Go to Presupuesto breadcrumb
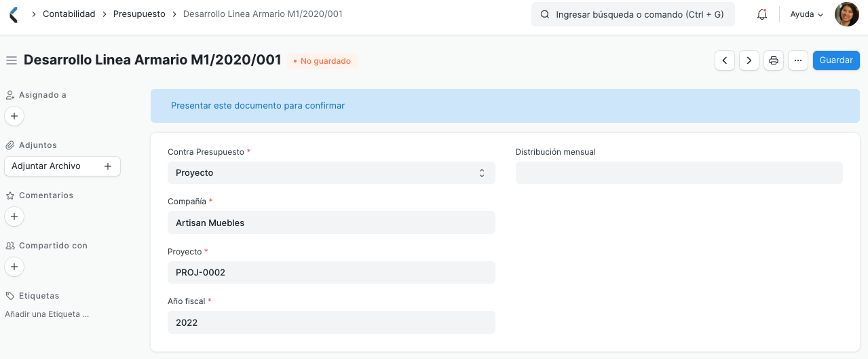Image resolution: width=868 pixels, height=359 pixels. (139, 14)
